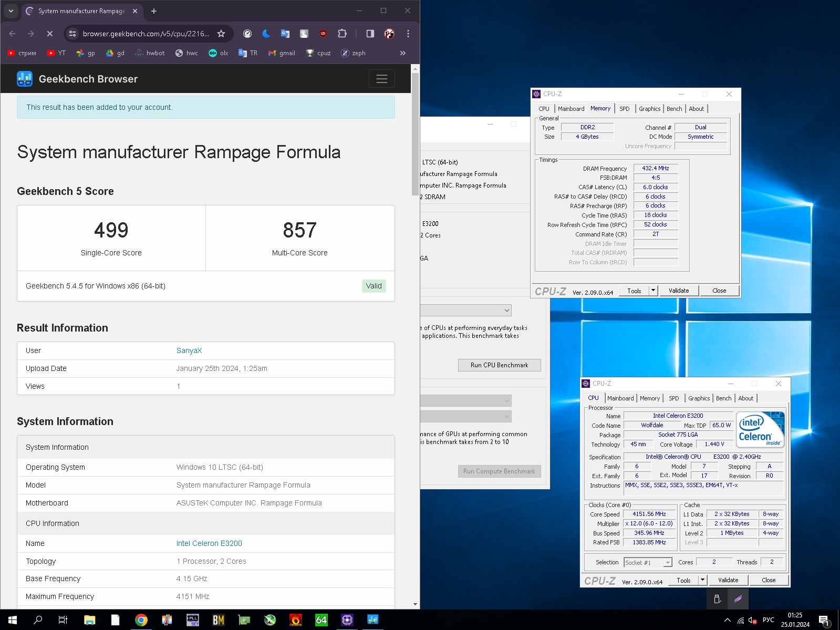Screen dimensions: 840x630
Task: Open the Chrome tab search dropdown
Action: point(11,11)
